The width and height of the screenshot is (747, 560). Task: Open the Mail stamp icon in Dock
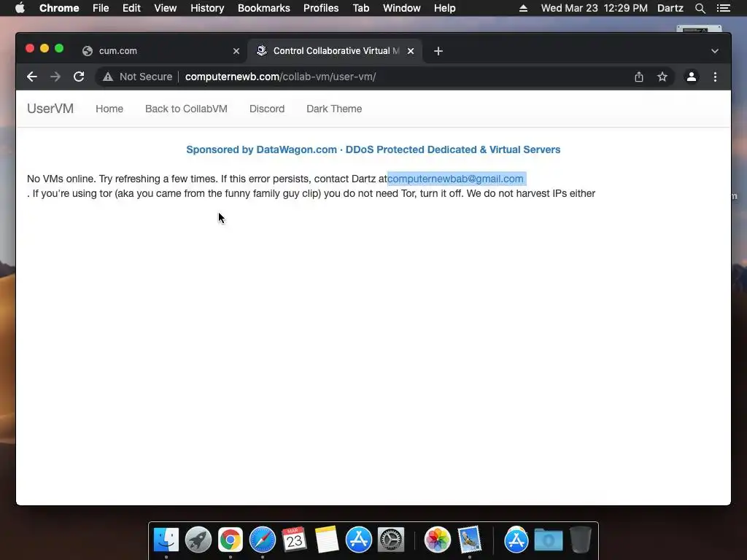470,540
